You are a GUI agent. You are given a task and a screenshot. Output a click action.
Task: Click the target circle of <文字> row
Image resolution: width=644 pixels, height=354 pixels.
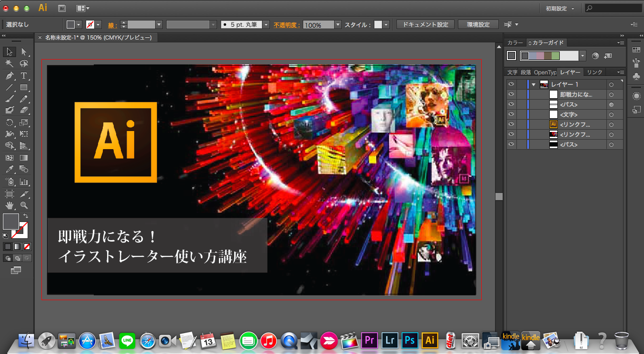(x=611, y=114)
